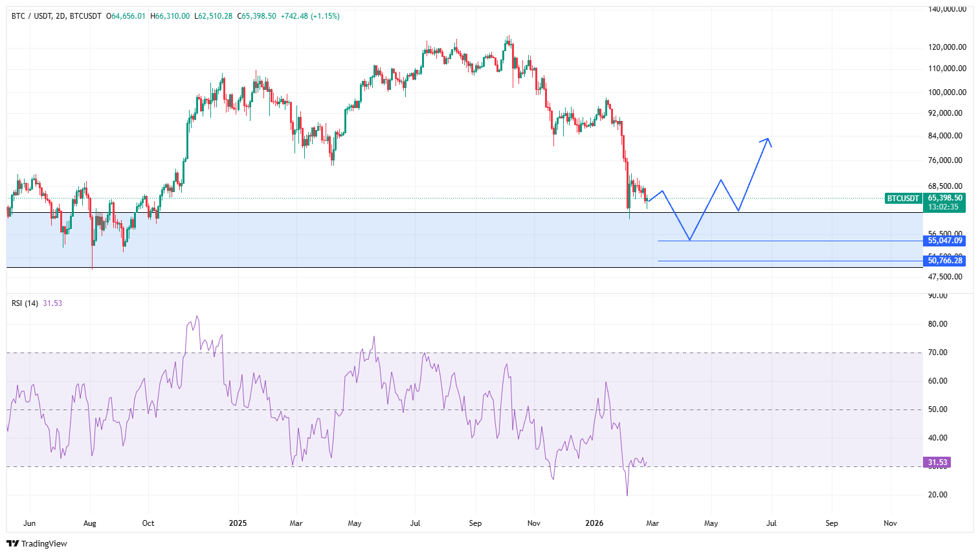Click the RSI 70.00 axis label
Screen dimensions: 980x555
click(x=937, y=353)
